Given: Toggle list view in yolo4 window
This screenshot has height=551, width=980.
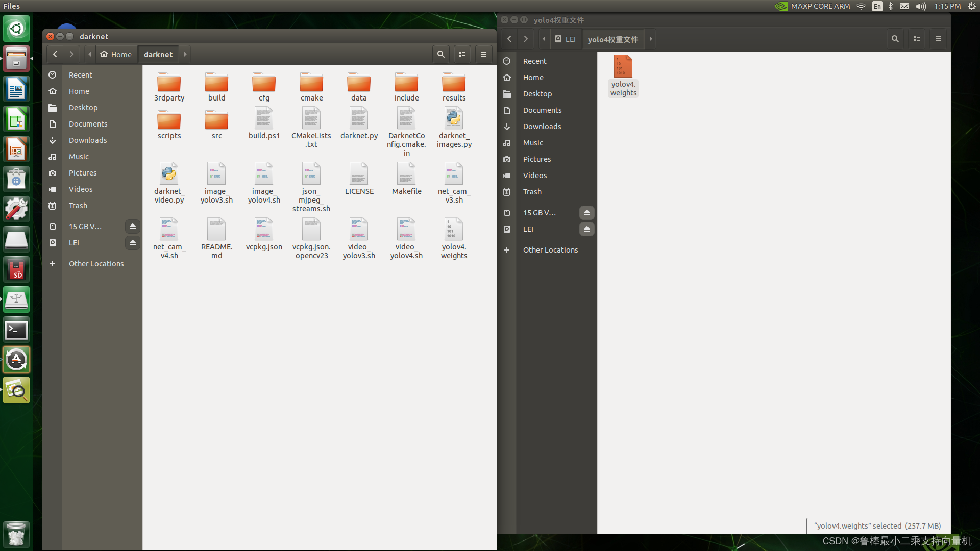Looking at the screenshot, I should (x=917, y=39).
